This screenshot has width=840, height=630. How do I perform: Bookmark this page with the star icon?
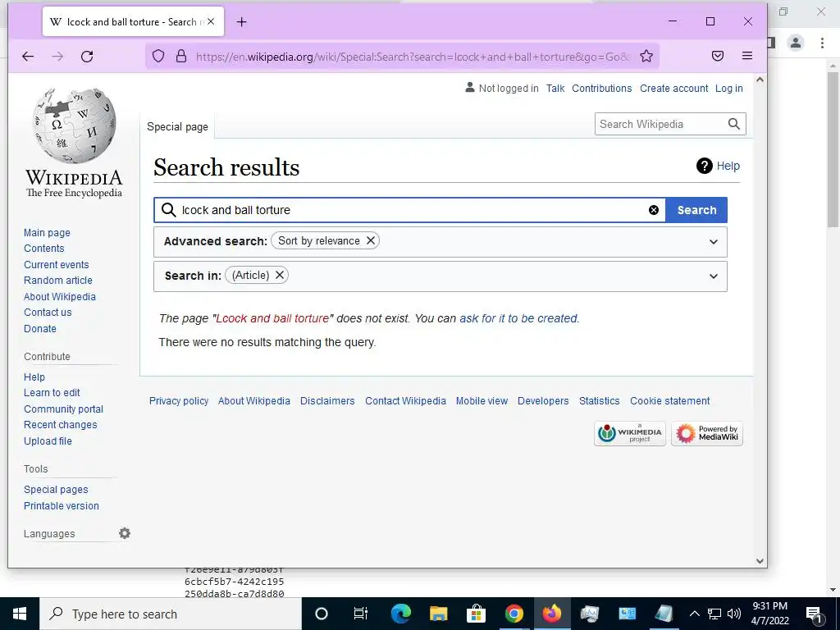(x=646, y=56)
